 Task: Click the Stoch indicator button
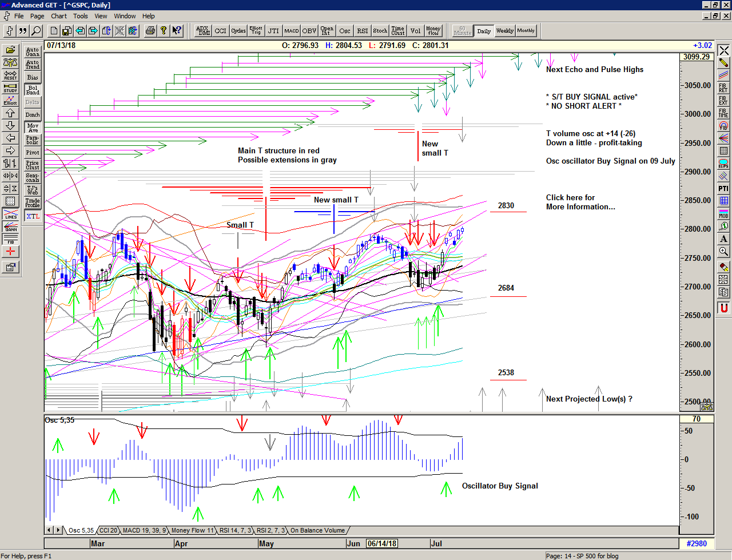click(x=380, y=31)
